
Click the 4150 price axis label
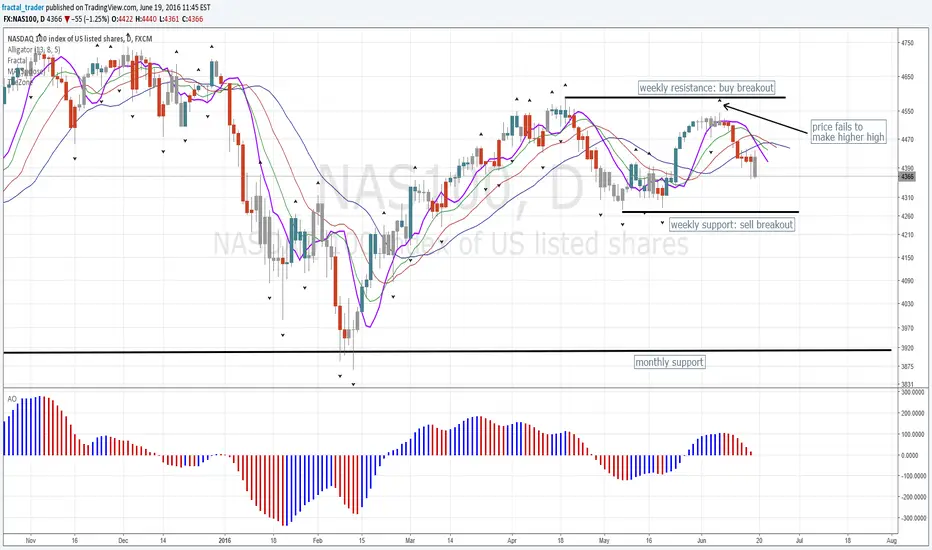[907, 258]
